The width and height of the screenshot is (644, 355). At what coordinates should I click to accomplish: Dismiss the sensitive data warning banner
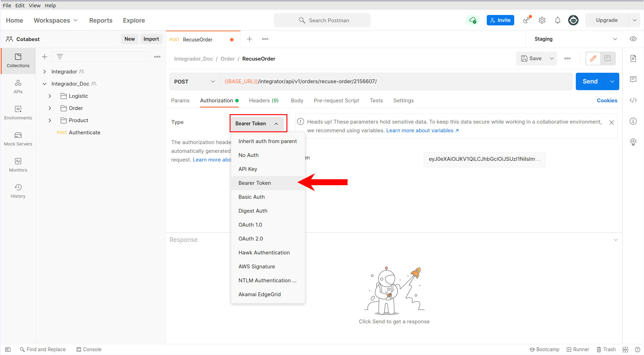(612, 123)
